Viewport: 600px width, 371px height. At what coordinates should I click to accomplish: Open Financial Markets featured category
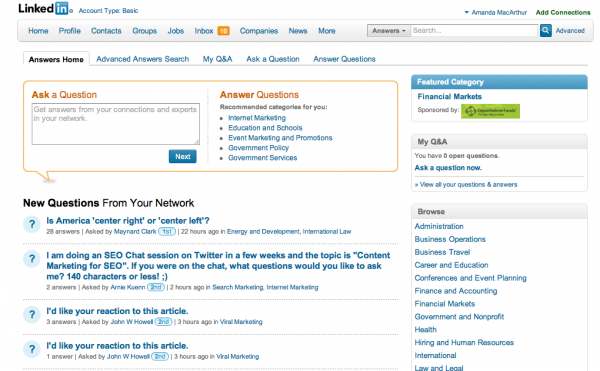coord(449,96)
